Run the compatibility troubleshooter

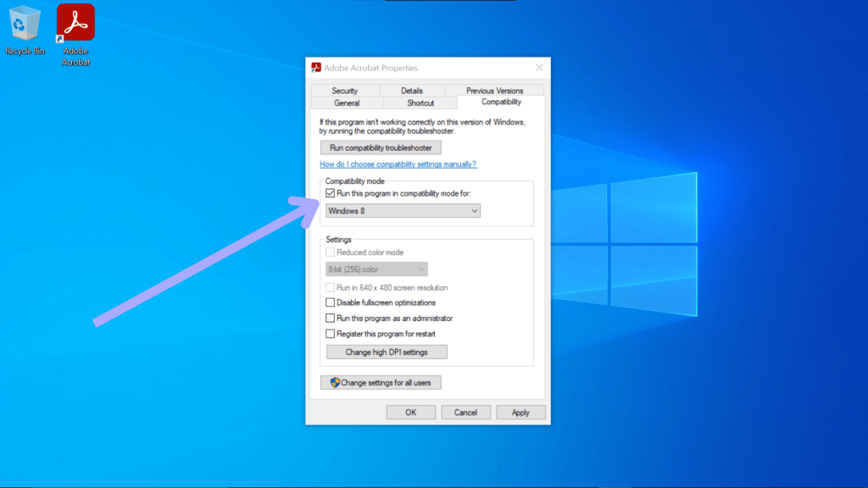tap(381, 147)
